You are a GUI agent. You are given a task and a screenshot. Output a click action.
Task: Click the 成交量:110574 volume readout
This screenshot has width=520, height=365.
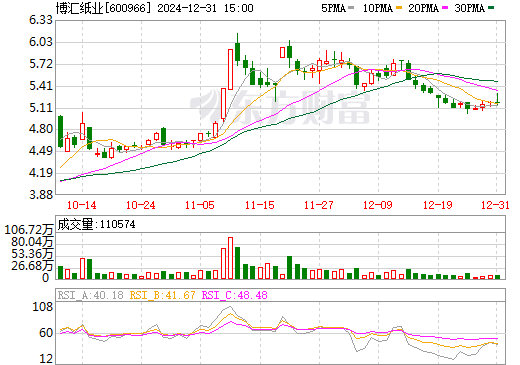tap(97, 224)
